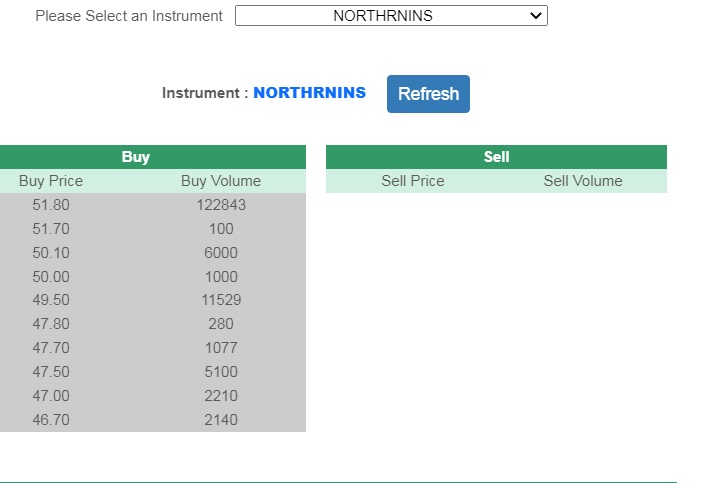Click the 46.70 buy price cell
Viewport: 718px width, 483px height.
point(51,420)
